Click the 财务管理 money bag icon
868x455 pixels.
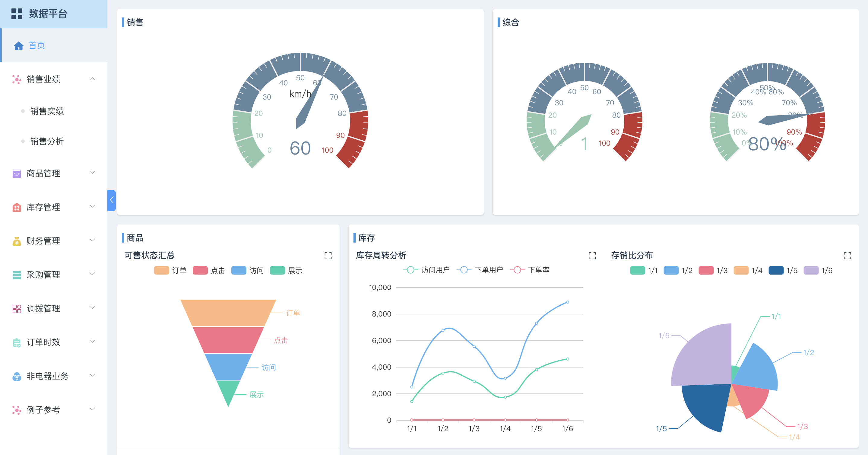pyautogui.click(x=17, y=241)
